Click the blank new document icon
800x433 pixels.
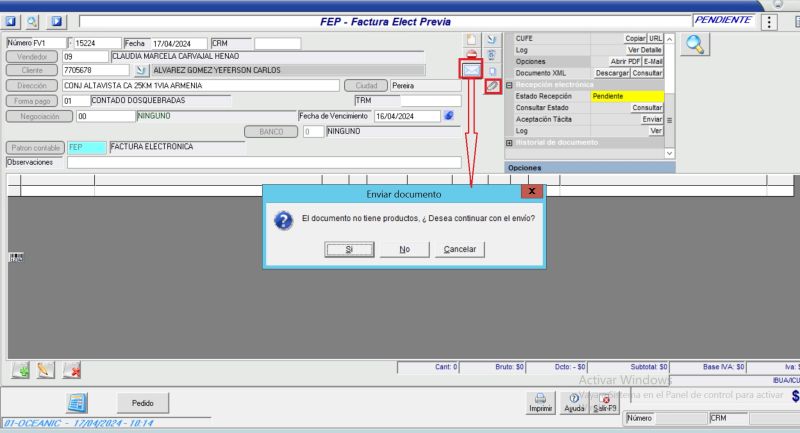[x=471, y=39]
